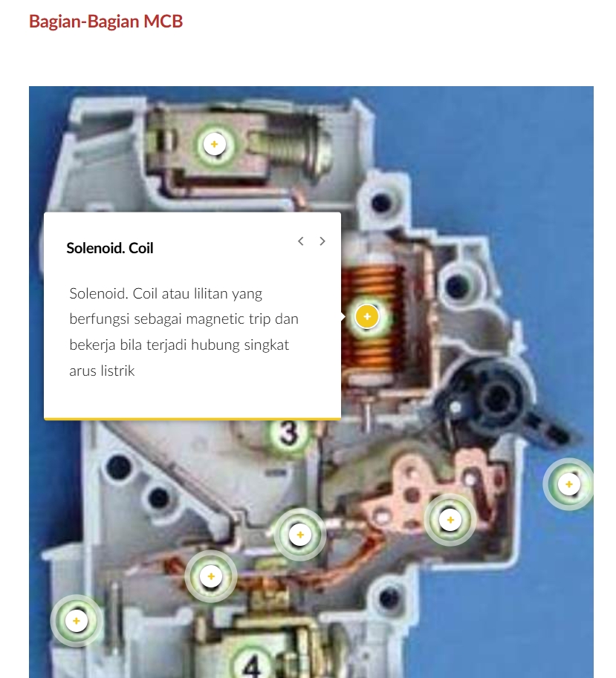Click the yellow bar under the popup
Viewport: 616px width, 678px height.
tap(192, 419)
